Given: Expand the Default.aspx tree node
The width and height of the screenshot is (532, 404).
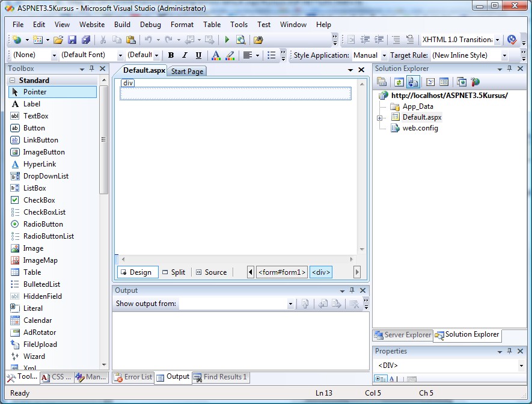Looking at the screenshot, I should point(380,118).
